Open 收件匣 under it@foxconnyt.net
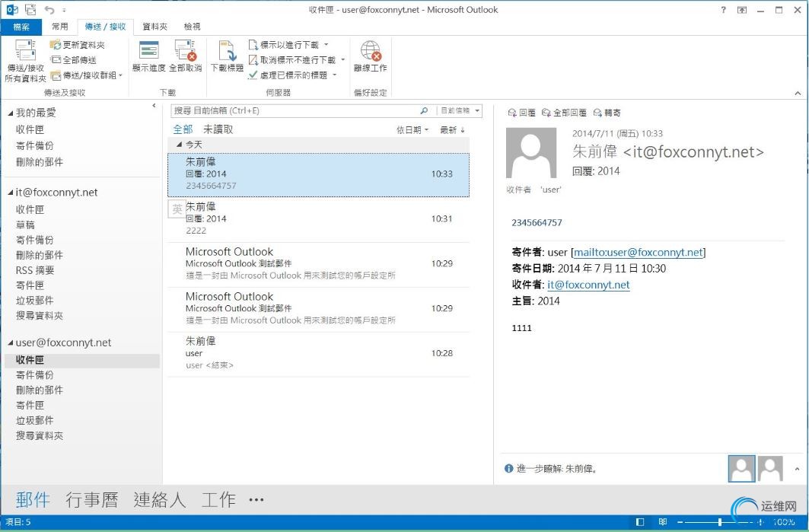The height and width of the screenshot is (532, 809). coord(30,209)
